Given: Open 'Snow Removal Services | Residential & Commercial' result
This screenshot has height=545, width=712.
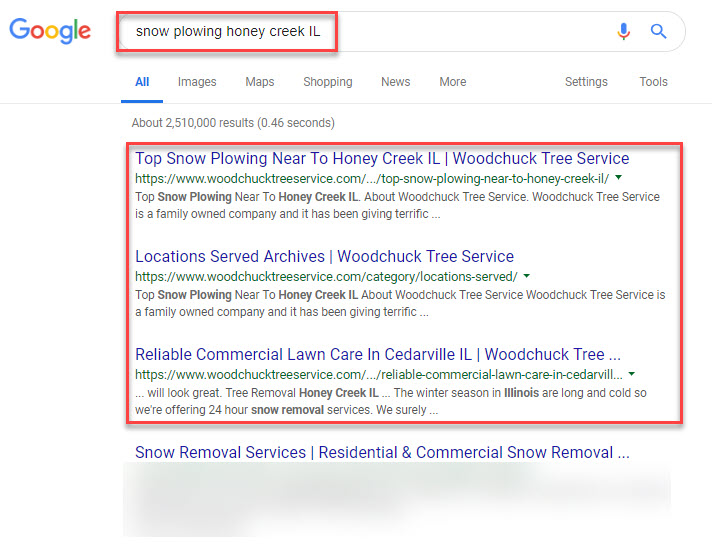Looking at the screenshot, I should (x=382, y=452).
